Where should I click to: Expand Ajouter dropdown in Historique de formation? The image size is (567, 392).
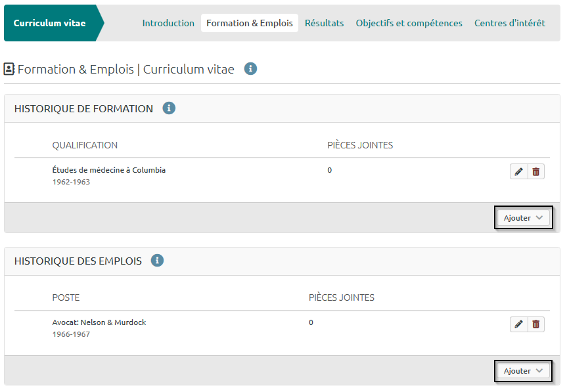[523, 218]
